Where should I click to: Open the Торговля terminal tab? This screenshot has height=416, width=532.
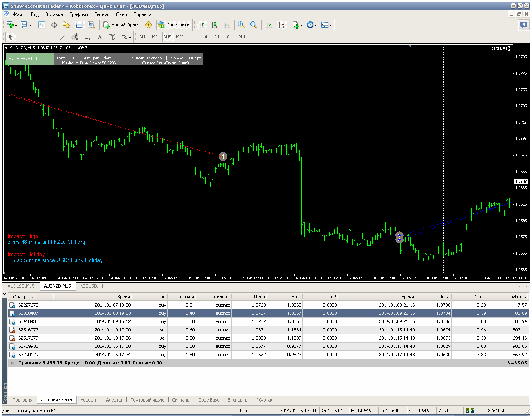[x=23, y=400]
